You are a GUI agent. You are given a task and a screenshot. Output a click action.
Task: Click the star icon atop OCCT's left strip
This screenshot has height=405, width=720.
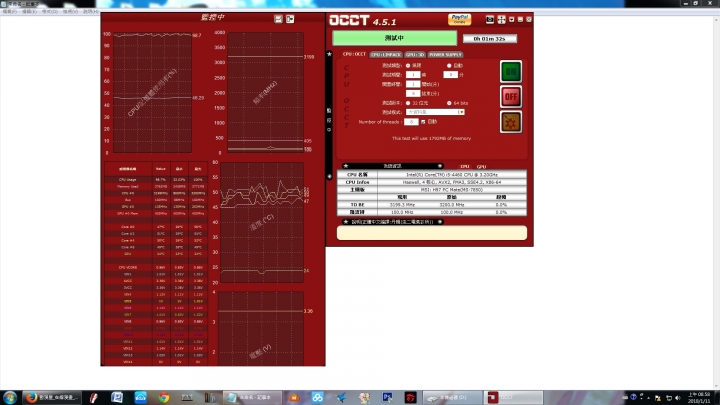[x=329, y=54]
